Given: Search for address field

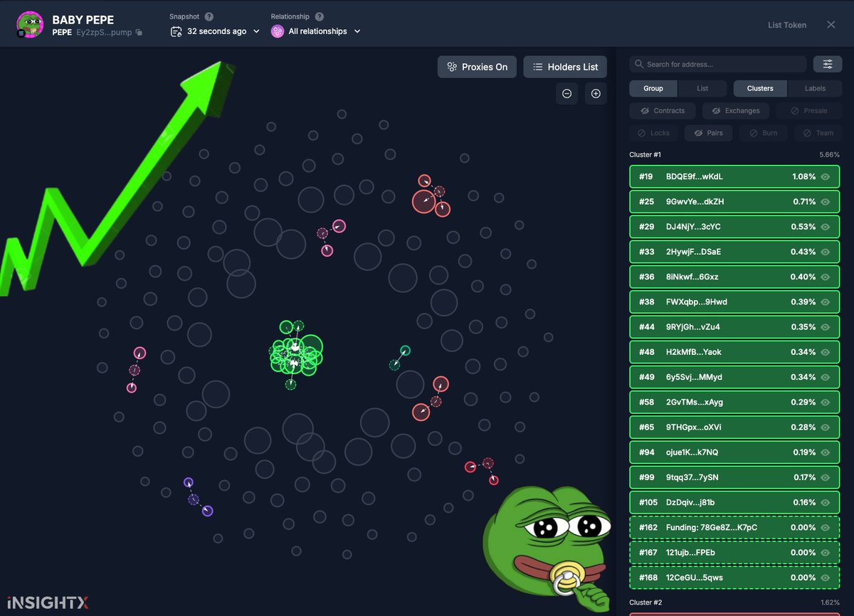Looking at the screenshot, I should click(718, 64).
